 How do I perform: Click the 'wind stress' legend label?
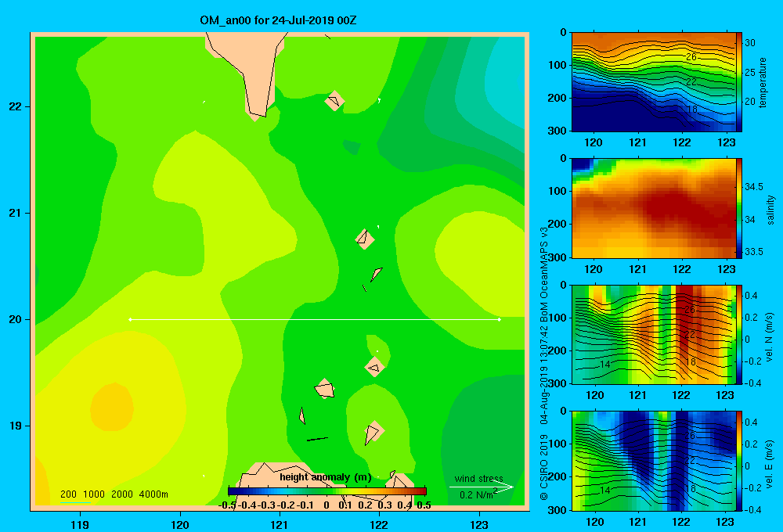pos(479,478)
